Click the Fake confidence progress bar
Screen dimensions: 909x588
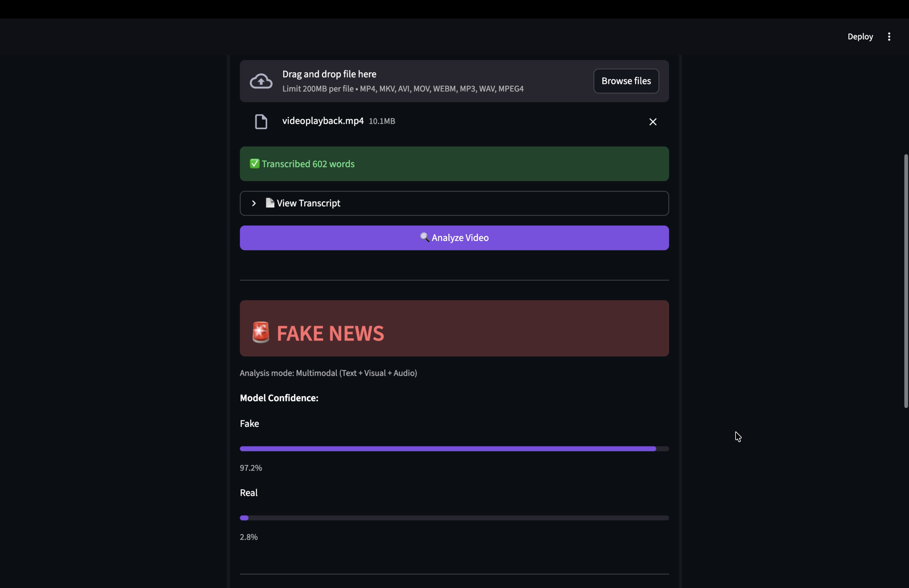(454, 449)
